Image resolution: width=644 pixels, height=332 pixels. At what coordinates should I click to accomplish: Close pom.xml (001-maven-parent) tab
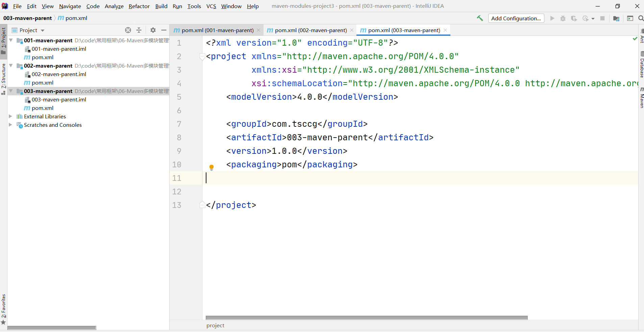(258, 30)
